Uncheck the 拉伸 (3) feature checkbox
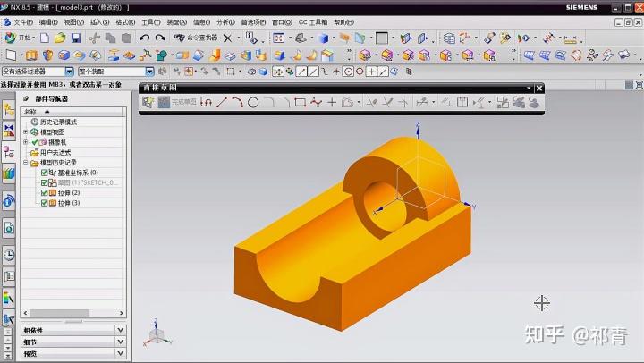The height and width of the screenshot is (363, 644). 45,203
